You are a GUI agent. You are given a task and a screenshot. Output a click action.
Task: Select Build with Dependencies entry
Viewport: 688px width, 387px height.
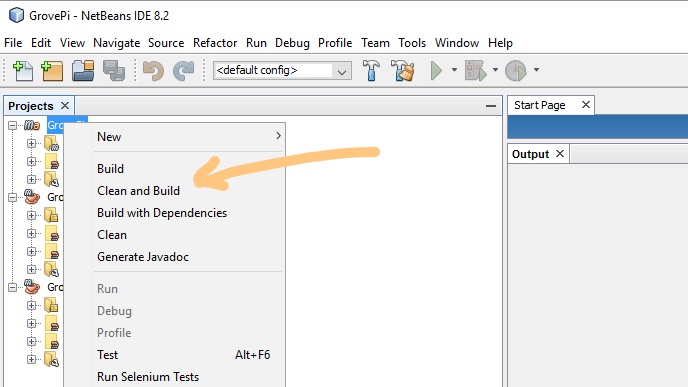click(162, 213)
